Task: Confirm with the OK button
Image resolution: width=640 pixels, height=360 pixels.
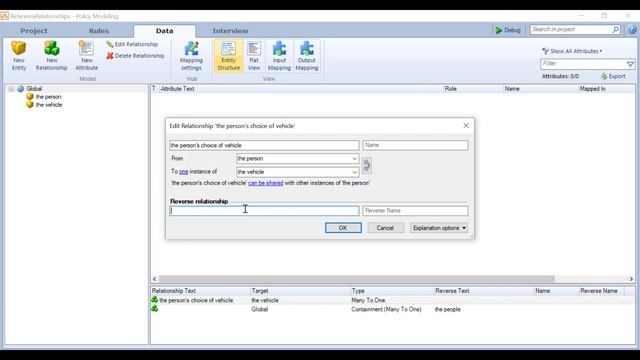Action: 343,228
